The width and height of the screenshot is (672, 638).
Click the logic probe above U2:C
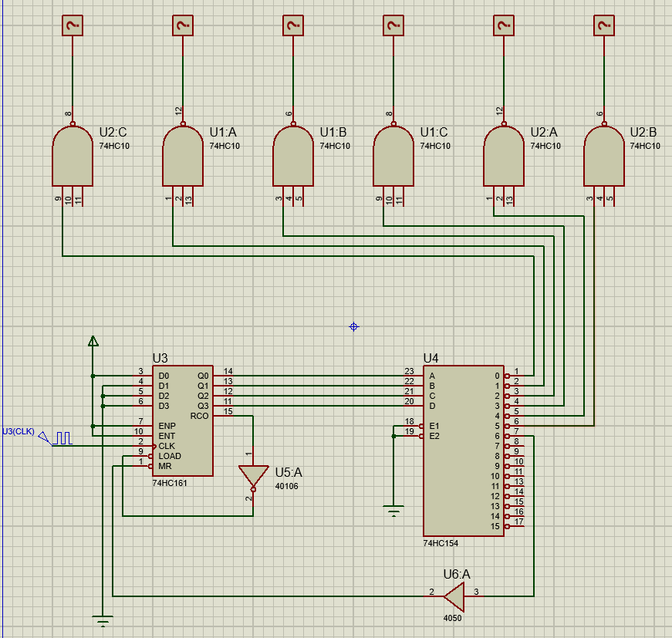tap(73, 25)
